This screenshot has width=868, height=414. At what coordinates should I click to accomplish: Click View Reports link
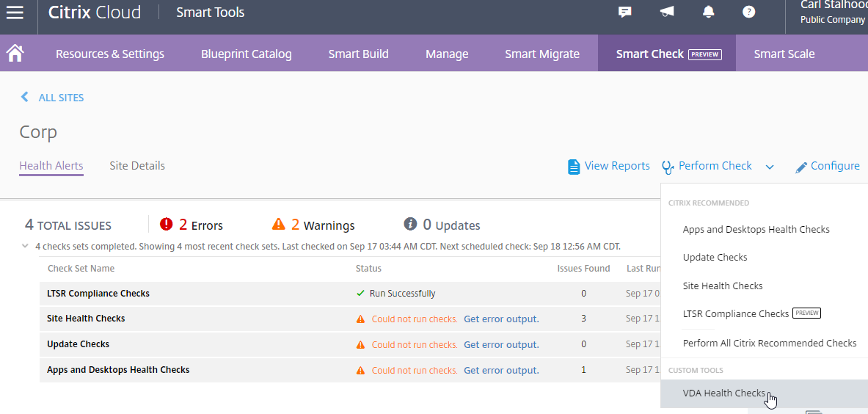[617, 166]
